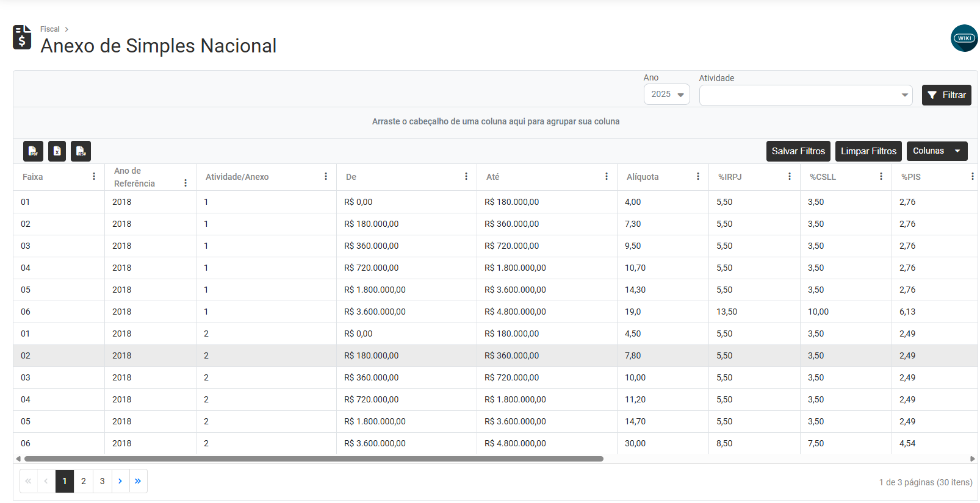Export the table as CSV
The height and width of the screenshot is (503, 980).
(81, 151)
